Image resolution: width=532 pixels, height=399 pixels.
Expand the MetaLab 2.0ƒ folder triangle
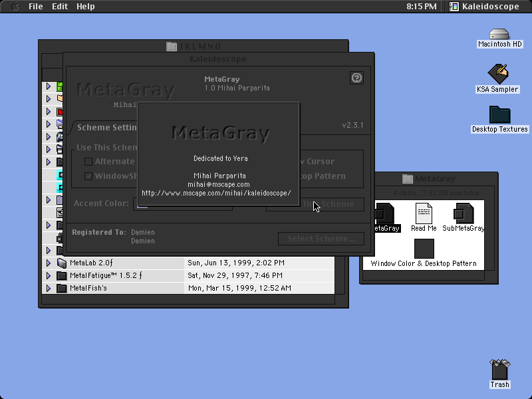[48, 263]
